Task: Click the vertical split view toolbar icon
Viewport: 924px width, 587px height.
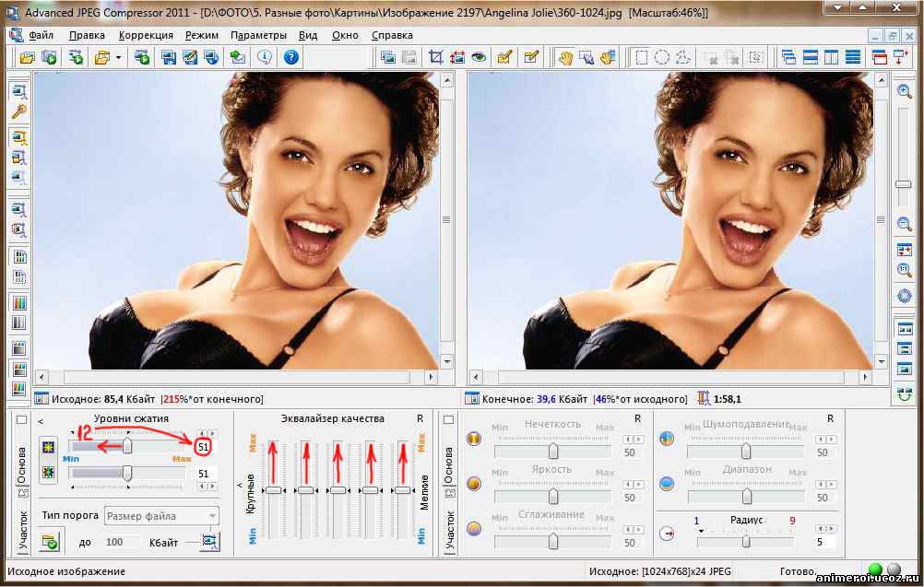Action: pos(832,57)
